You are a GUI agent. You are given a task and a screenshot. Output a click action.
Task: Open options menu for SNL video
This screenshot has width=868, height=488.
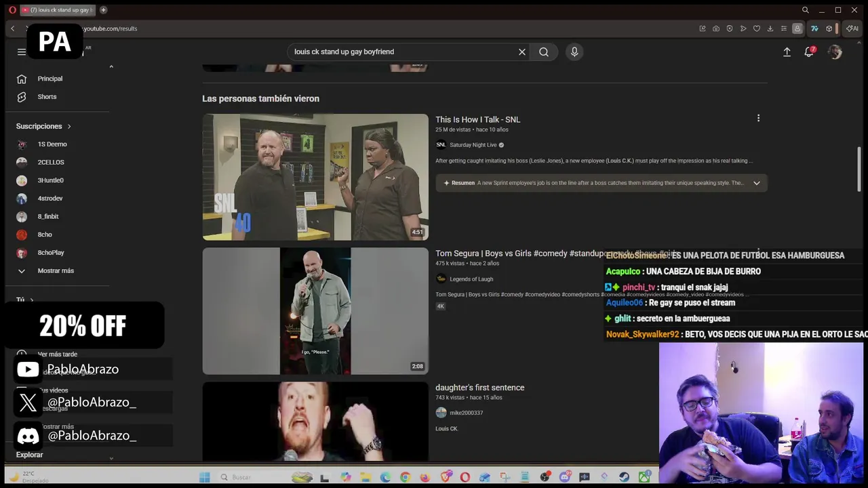coord(758,119)
